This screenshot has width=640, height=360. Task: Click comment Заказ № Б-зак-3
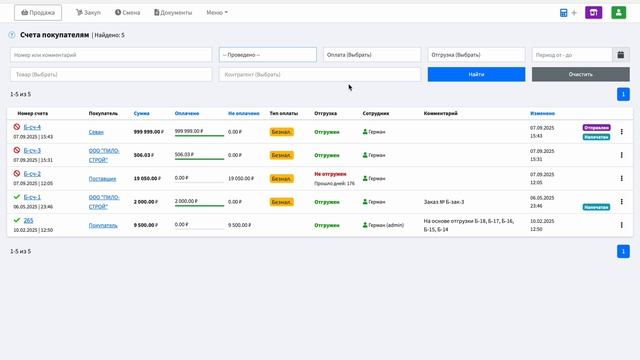click(444, 202)
